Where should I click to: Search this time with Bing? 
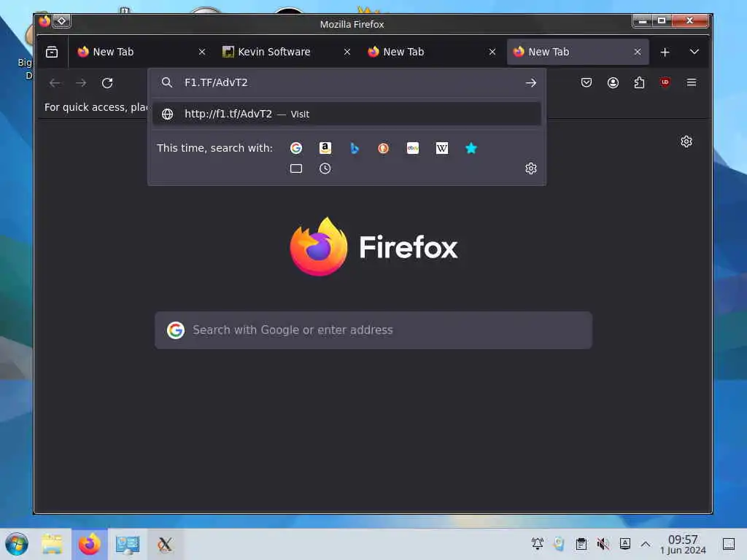coord(355,148)
